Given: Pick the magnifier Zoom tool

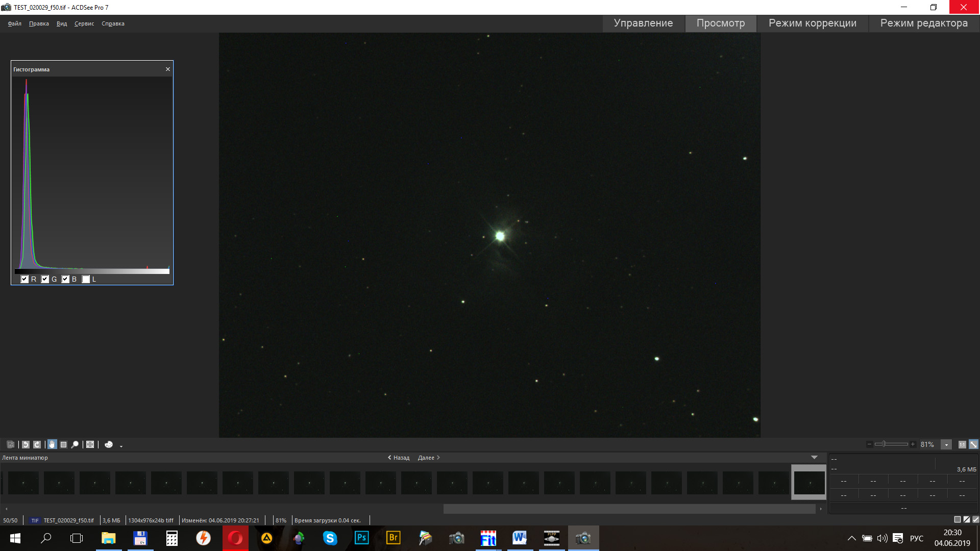Looking at the screenshot, I should point(75,444).
